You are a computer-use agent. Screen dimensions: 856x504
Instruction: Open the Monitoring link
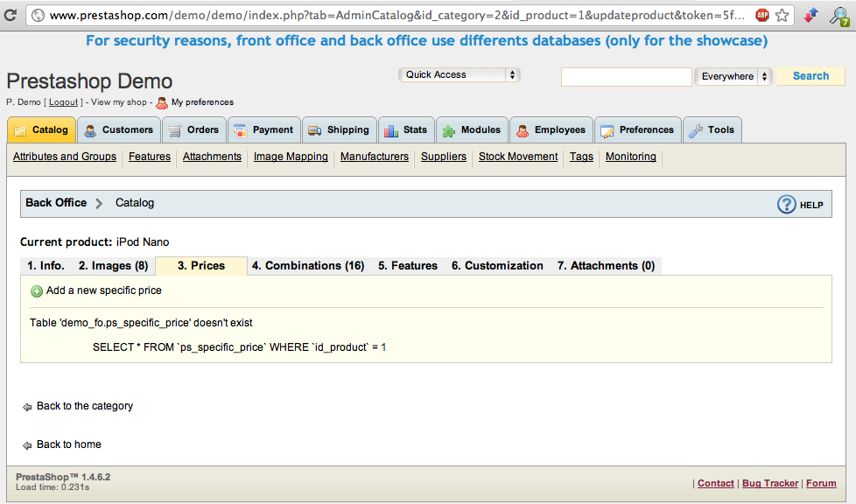point(630,157)
